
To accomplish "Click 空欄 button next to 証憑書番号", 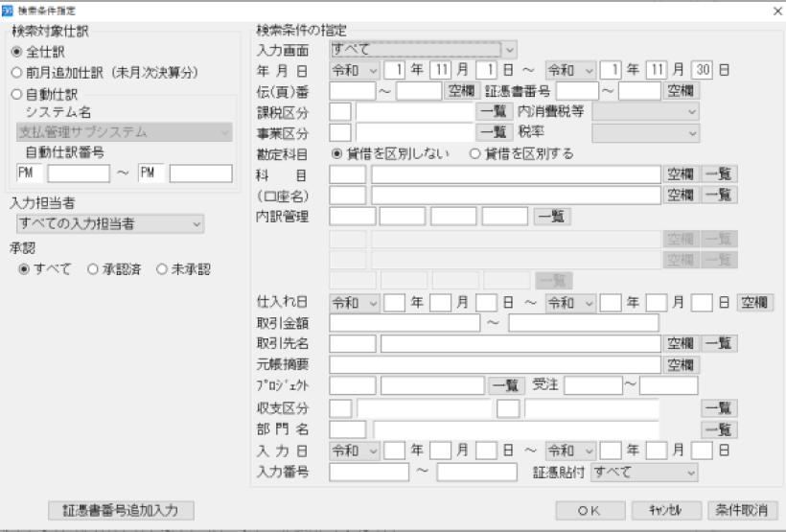I will (x=681, y=91).
